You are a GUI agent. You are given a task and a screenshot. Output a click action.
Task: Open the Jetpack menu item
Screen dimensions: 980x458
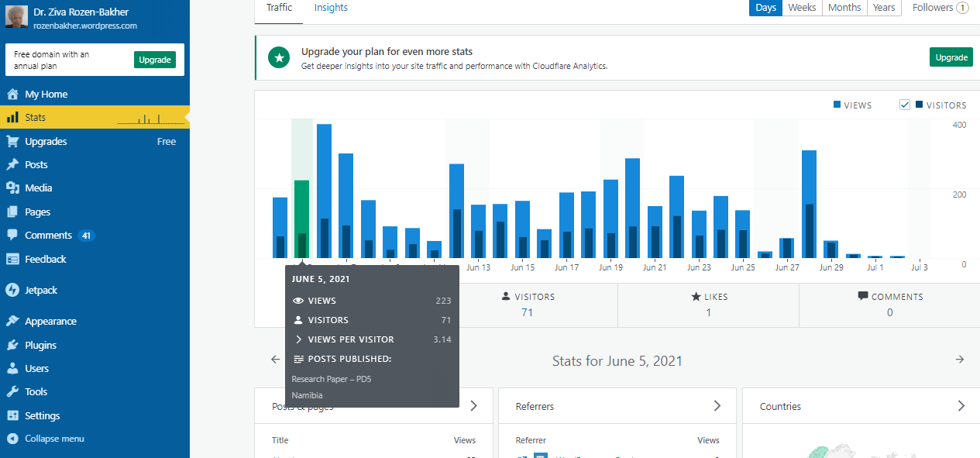point(95,290)
